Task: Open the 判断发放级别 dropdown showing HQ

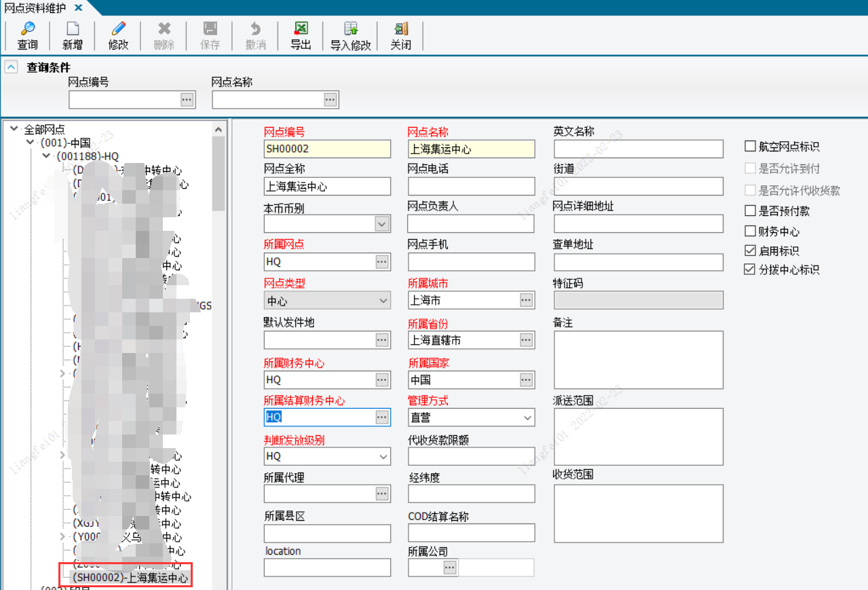Action: click(383, 457)
